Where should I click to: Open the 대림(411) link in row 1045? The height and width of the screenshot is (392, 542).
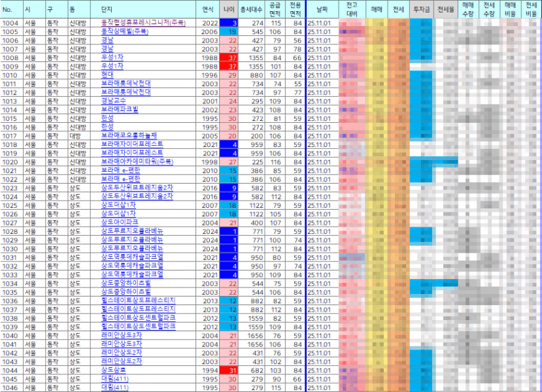pyautogui.click(x=115, y=378)
